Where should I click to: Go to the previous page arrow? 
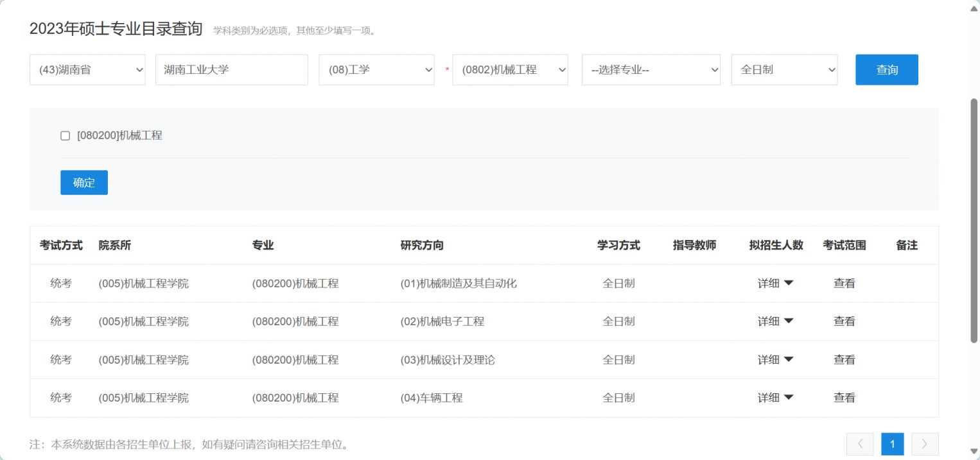[861, 444]
